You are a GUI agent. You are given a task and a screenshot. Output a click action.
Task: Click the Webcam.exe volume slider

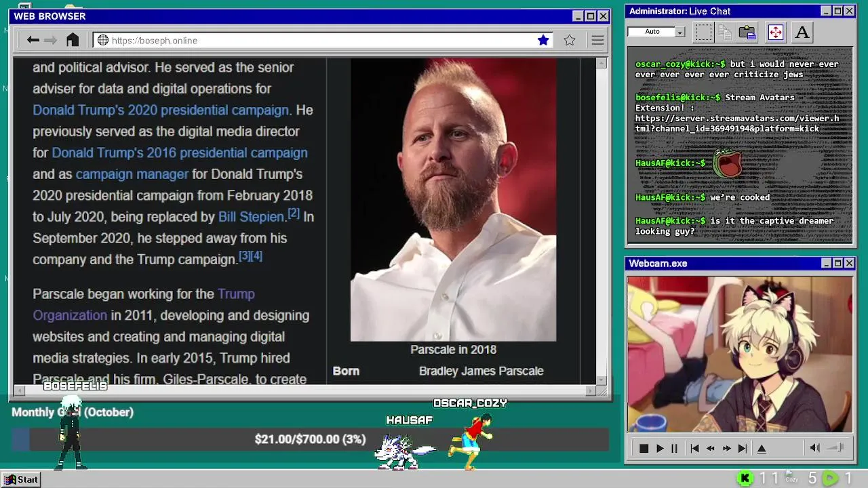835,448
